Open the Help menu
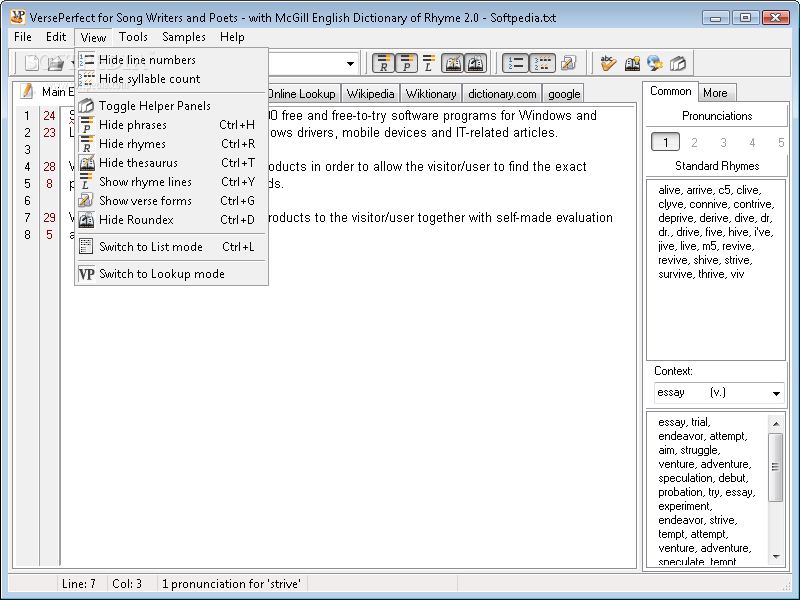Screen dimensions: 800x600 pyautogui.click(x=232, y=37)
